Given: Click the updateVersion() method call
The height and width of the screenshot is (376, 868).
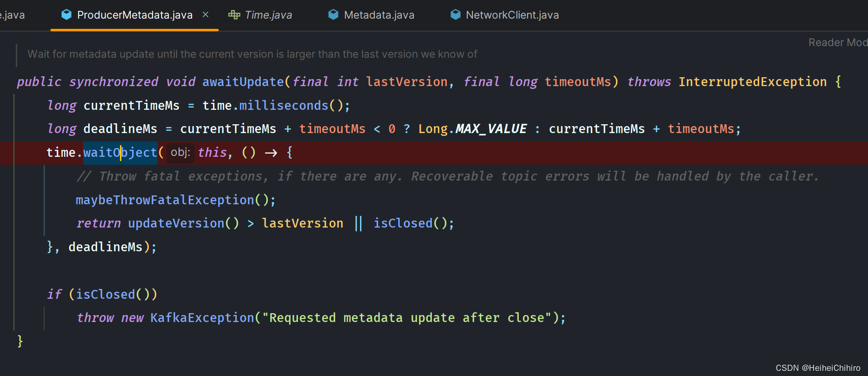Looking at the screenshot, I should pyautogui.click(x=184, y=223).
